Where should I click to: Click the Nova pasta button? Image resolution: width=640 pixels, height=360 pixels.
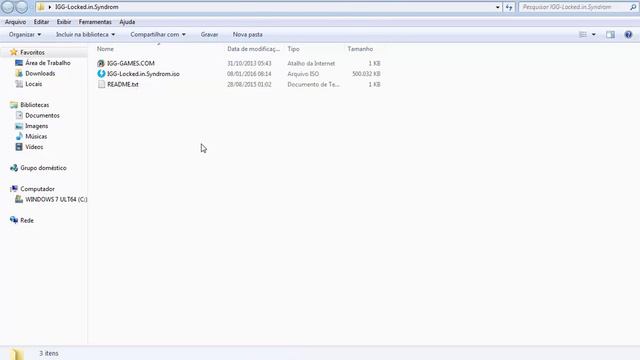coord(248,35)
